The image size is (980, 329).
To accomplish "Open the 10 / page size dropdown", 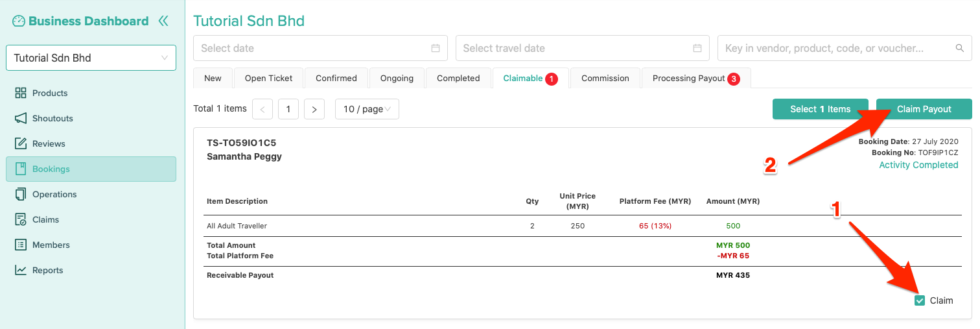I will pos(366,109).
